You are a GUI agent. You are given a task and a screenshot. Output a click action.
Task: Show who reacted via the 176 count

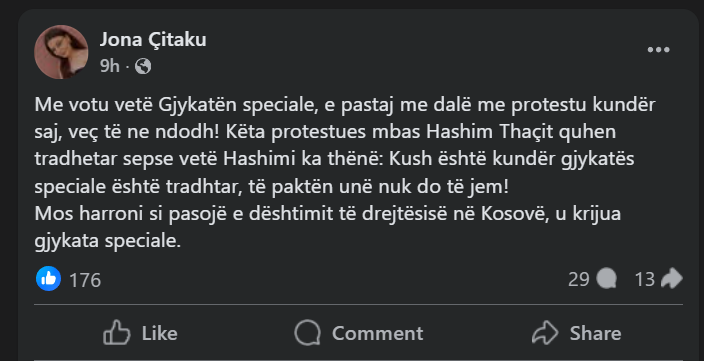click(85, 280)
